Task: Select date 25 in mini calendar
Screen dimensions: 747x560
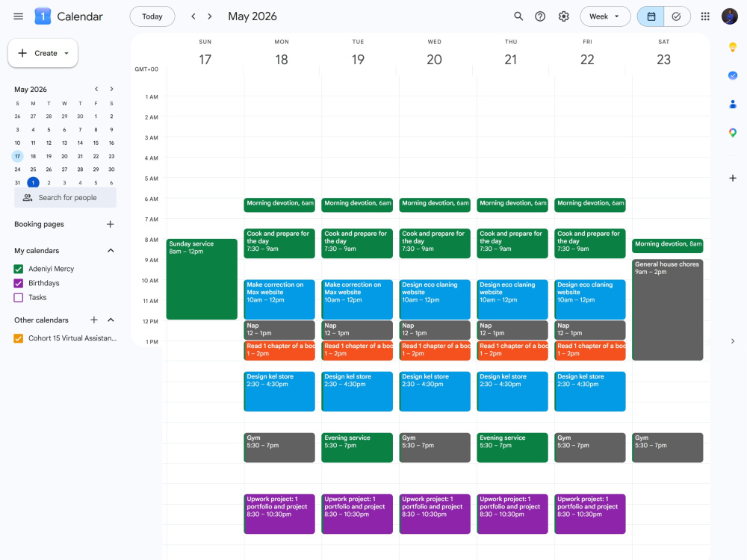Action: [33, 169]
